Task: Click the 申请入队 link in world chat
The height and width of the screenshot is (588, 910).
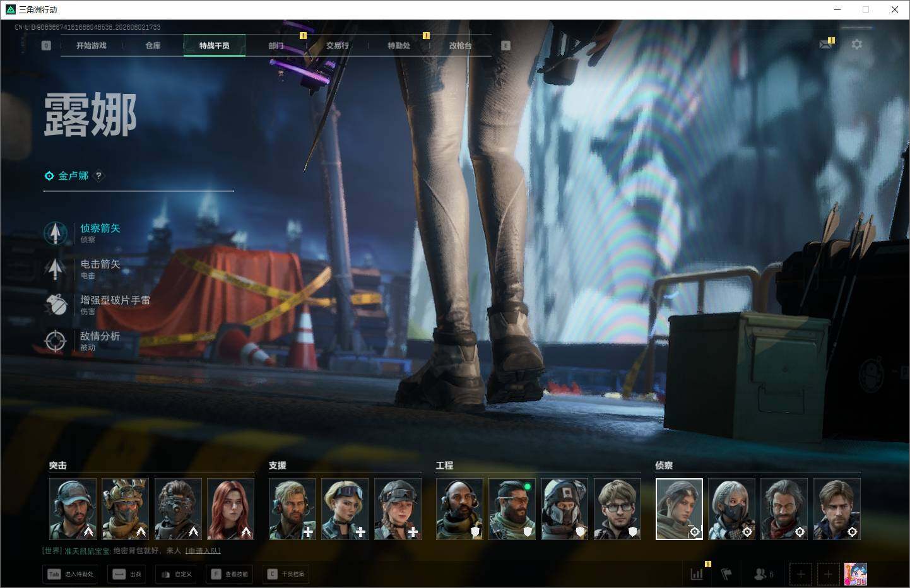Action: click(x=203, y=551)
